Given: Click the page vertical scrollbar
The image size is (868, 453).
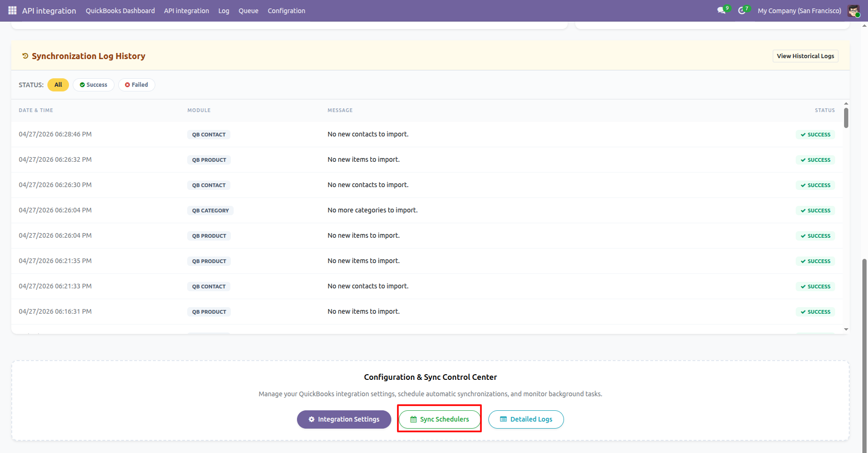Looking at the screenshot, I should 864,355.
